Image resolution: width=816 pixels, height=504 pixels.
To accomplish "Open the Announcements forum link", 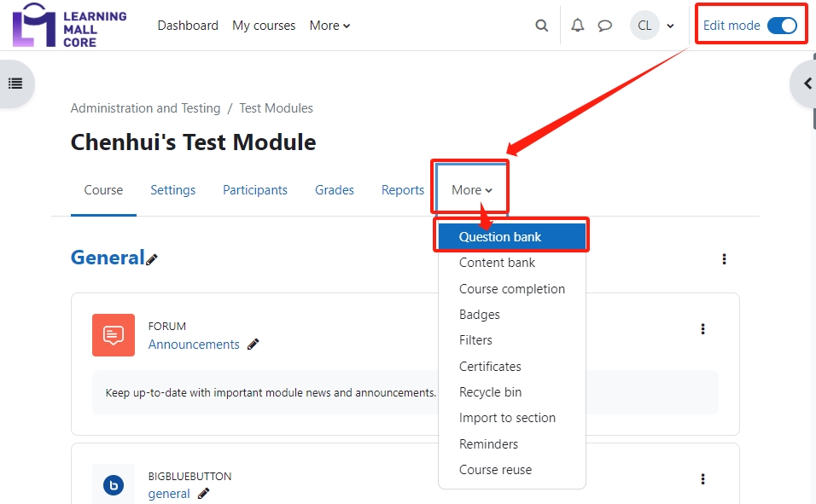I will (x=194, y=345).
